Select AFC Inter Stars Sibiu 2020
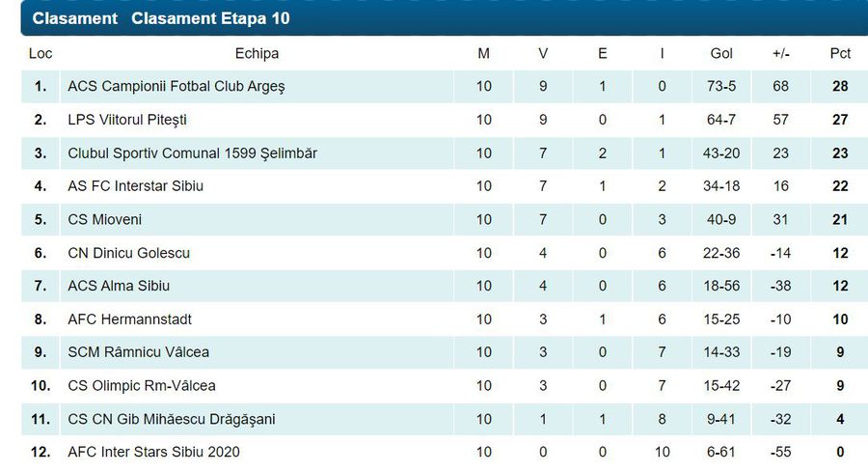 [x=154, y=452]
